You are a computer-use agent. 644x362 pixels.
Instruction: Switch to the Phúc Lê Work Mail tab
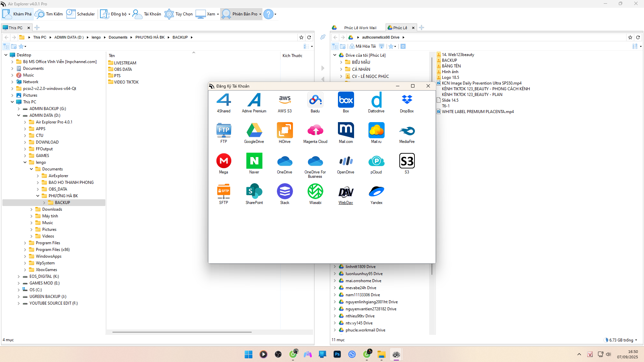coord(360,28)
